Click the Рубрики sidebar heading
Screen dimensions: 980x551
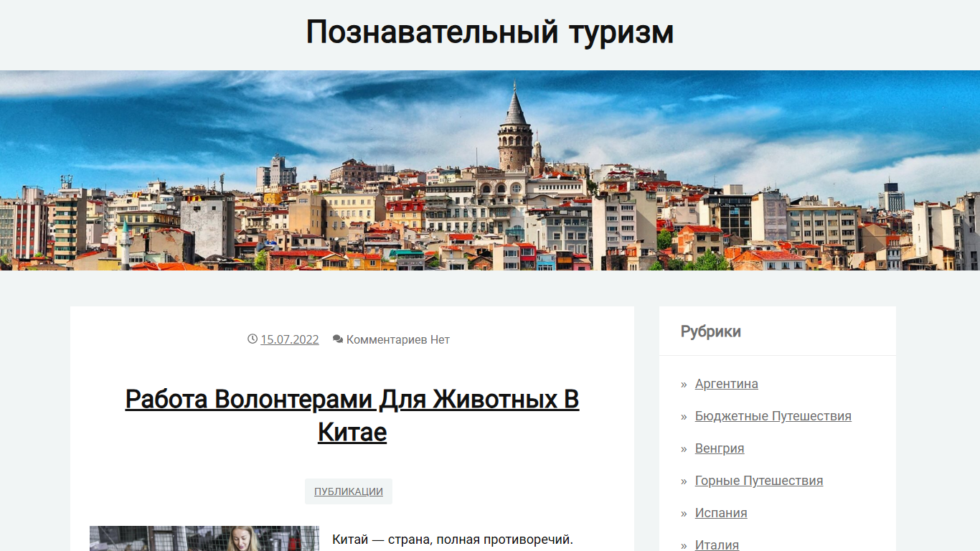(711, 331)
